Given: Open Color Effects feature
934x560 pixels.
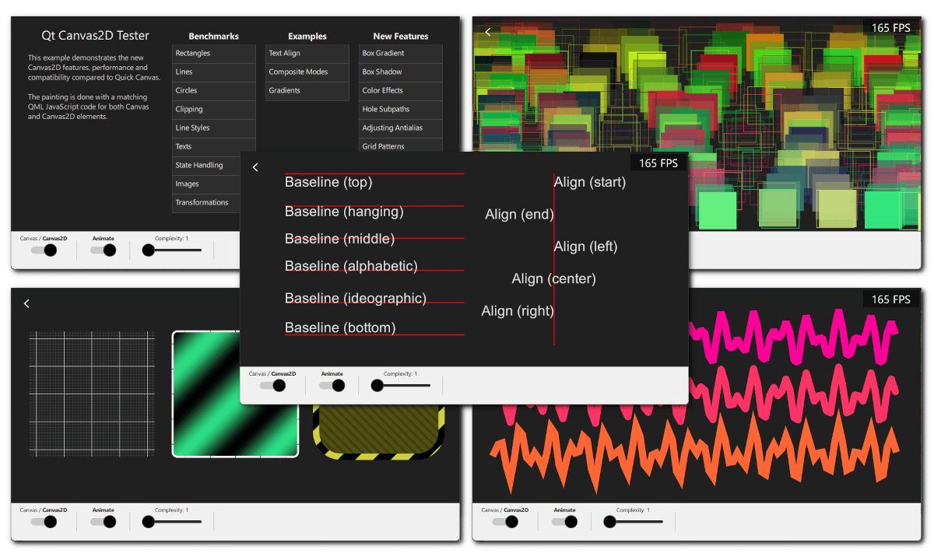Looking at the screenshot, I should pos(401,91).
